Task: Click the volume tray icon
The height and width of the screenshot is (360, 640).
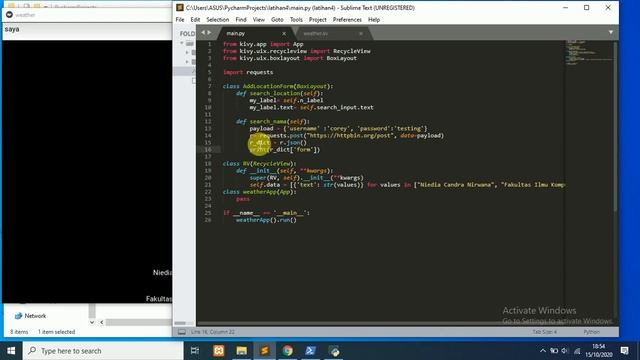Action: click(x=565, y=351)
